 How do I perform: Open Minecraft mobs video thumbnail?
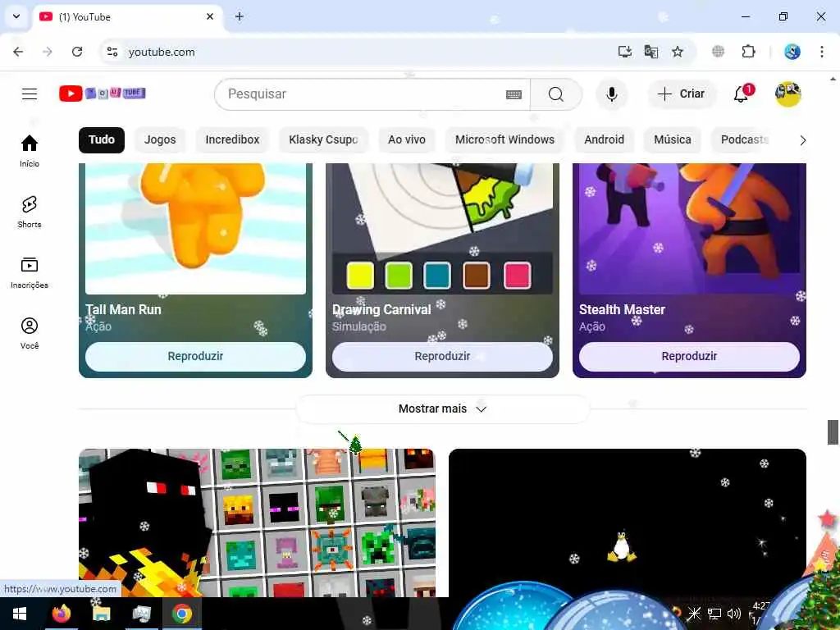point(257,523)
